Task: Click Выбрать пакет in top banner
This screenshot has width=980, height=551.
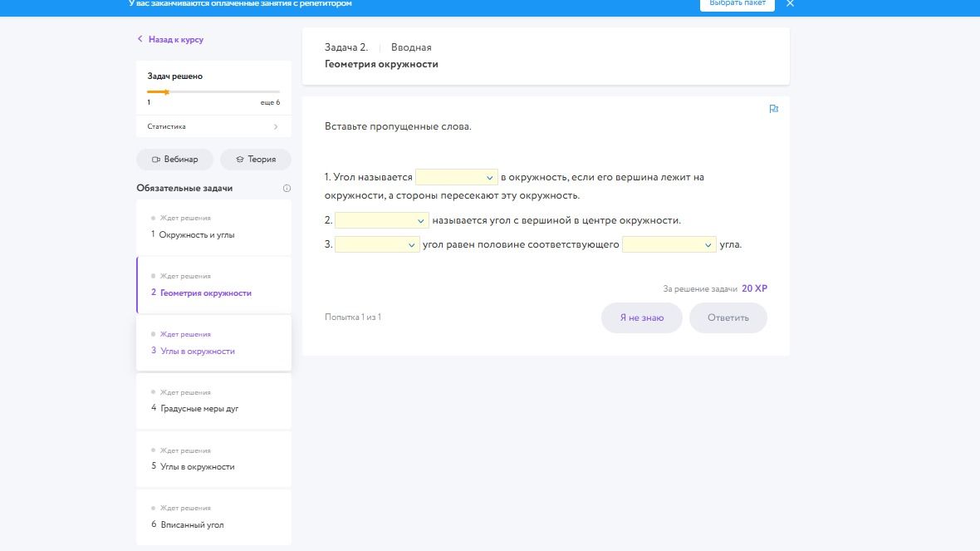Action: (x=737, y=4)
